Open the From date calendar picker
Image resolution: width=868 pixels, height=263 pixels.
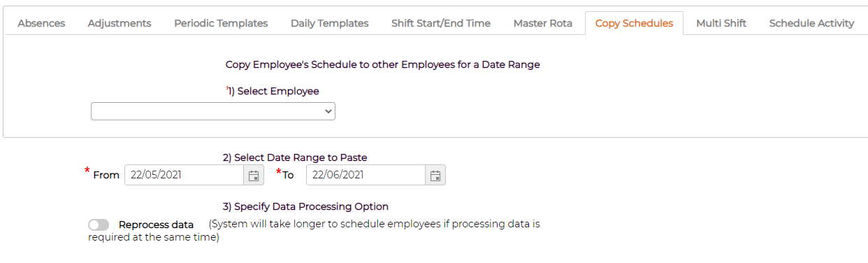254,175
